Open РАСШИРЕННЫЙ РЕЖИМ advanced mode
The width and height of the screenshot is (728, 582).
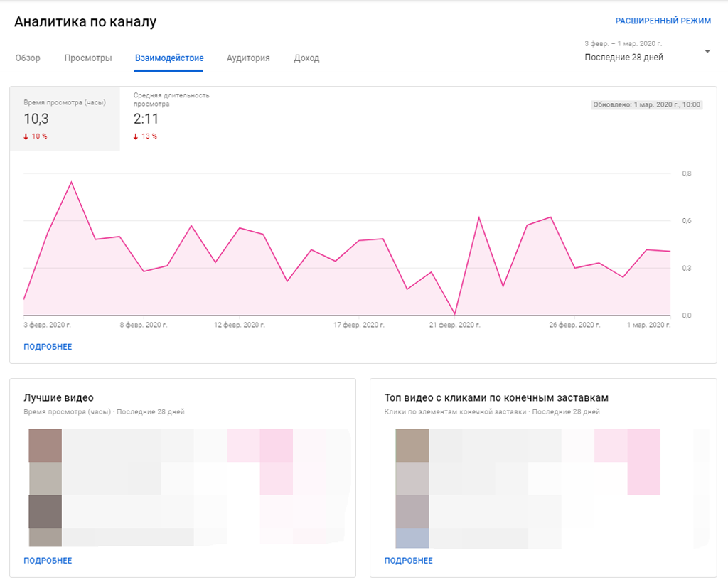(x=663, y=21)
